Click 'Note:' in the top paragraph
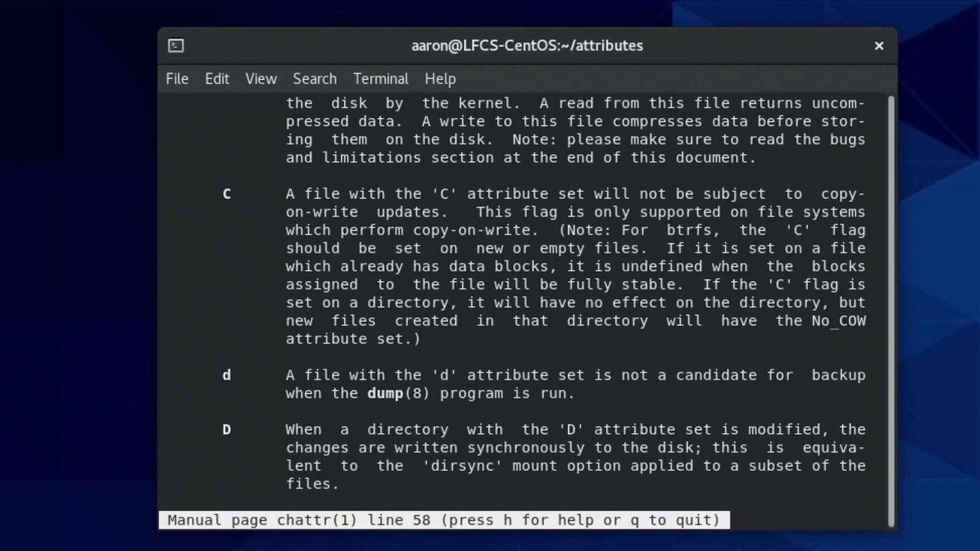This screenshot has height=551, width=980. pos(534,140)
